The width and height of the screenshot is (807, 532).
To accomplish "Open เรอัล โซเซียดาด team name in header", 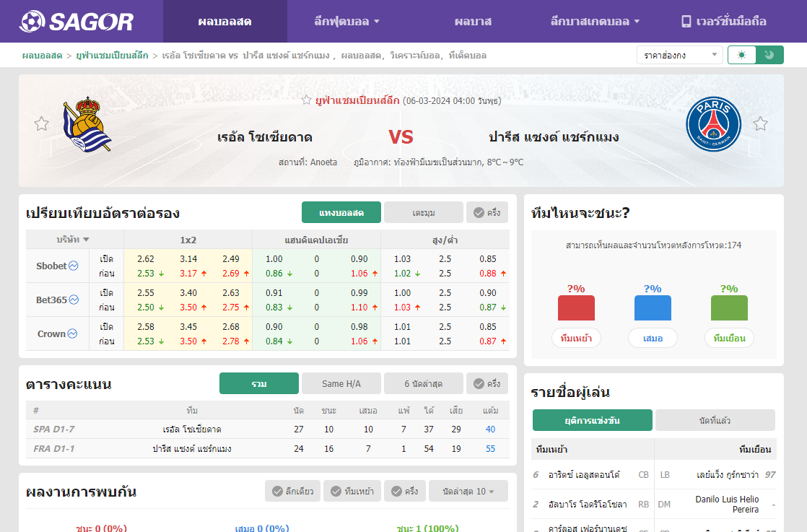I will [x=264, y=137].
